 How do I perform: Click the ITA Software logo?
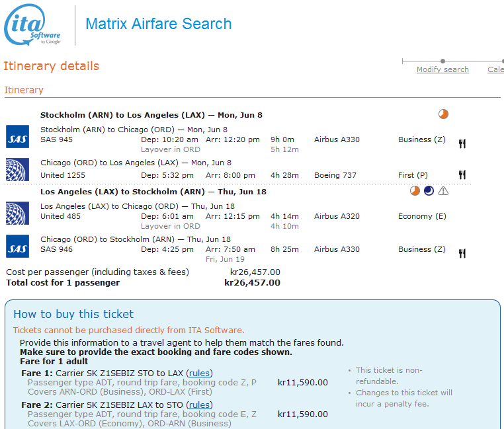point(33,26)
